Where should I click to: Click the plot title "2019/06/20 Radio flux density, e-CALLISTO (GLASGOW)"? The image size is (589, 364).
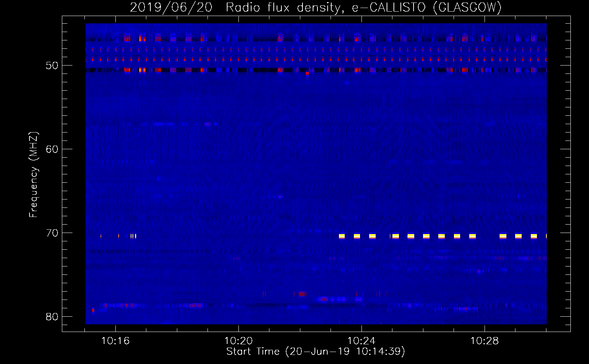click(316, 7)
